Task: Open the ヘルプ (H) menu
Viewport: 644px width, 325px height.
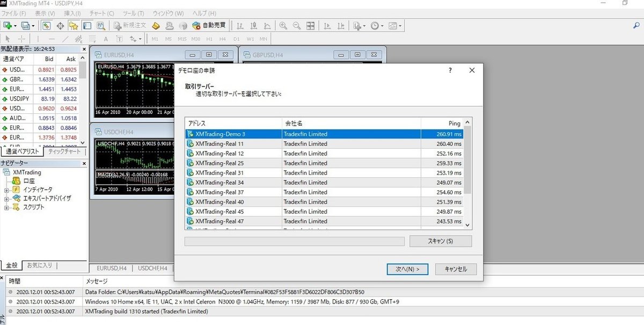Action: click(x=204, y=13)
